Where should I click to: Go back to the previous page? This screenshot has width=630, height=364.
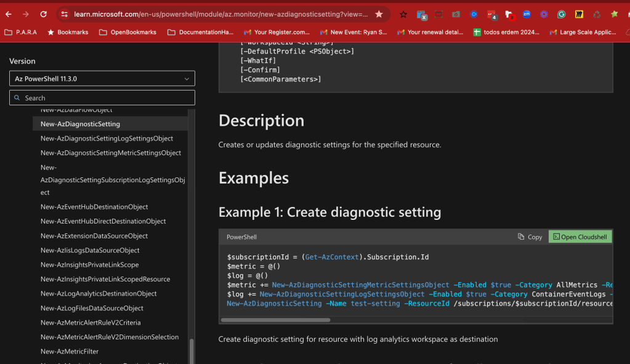9,14
